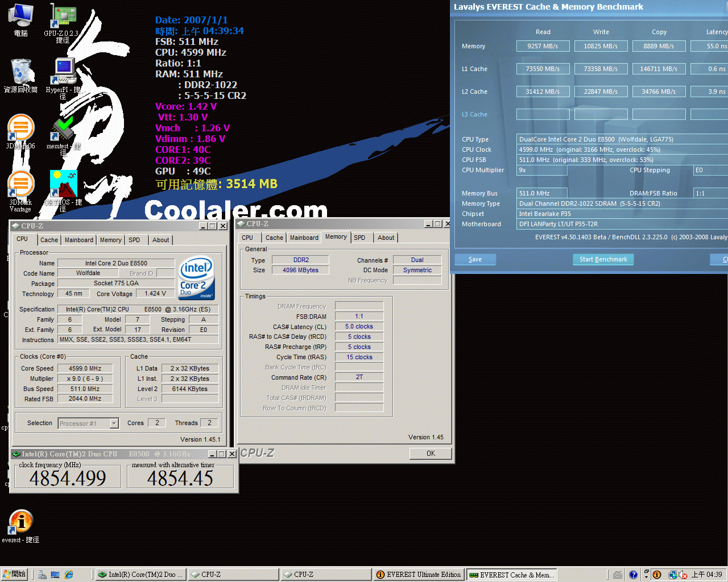
Task: Launch the memtest desktop shortcut
Action: pos(63,135)
